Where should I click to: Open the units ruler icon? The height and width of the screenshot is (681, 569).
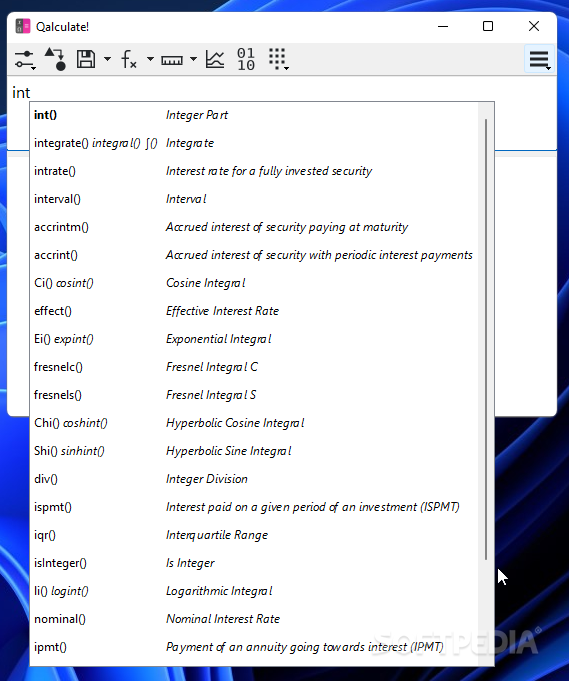pos(172,60)
